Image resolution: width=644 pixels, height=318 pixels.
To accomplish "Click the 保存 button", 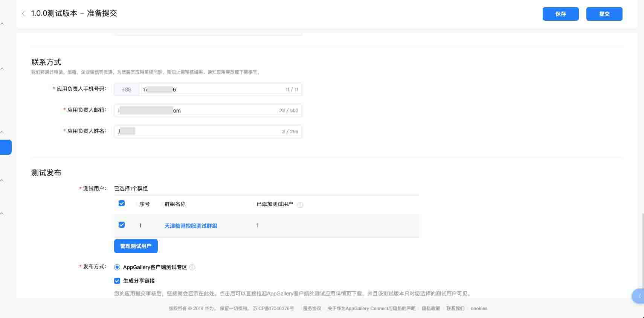I will click(560, 14).
